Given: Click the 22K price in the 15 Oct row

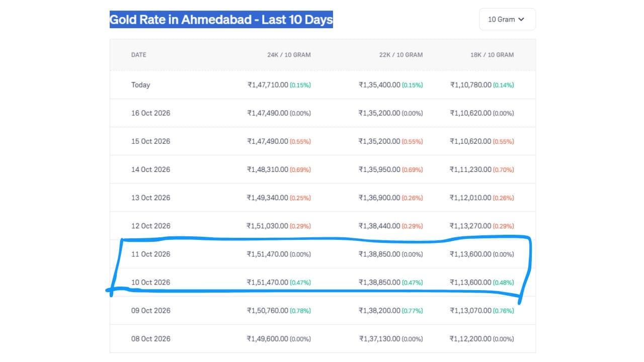Looking at the screenshot, I should click(x=379, y=141).
